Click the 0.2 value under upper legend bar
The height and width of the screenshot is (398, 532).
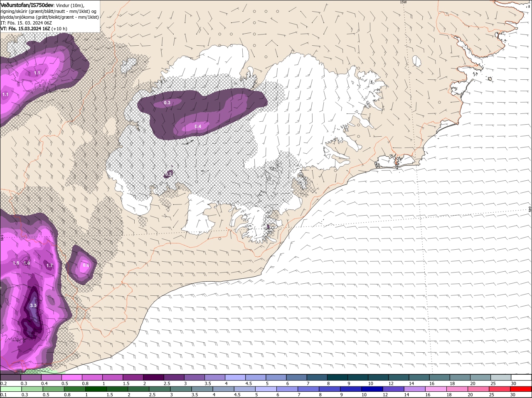pyautogui.click(x=3, y=383)
